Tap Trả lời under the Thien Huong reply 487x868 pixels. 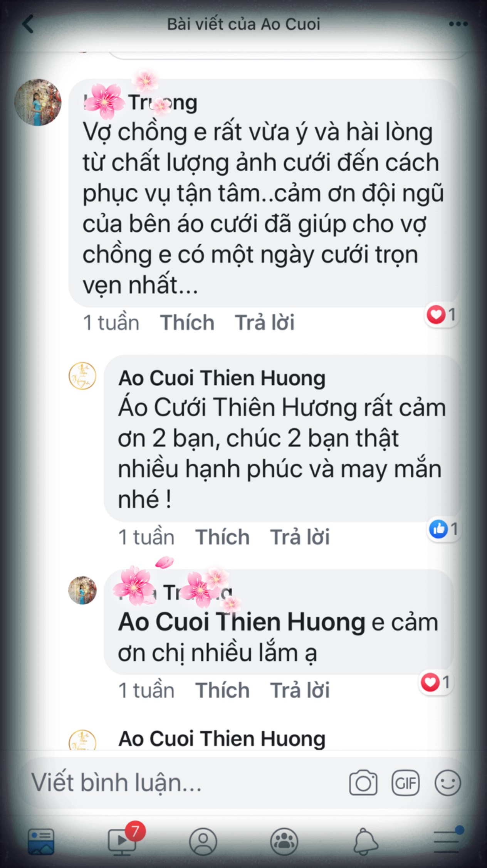(300, 537)
